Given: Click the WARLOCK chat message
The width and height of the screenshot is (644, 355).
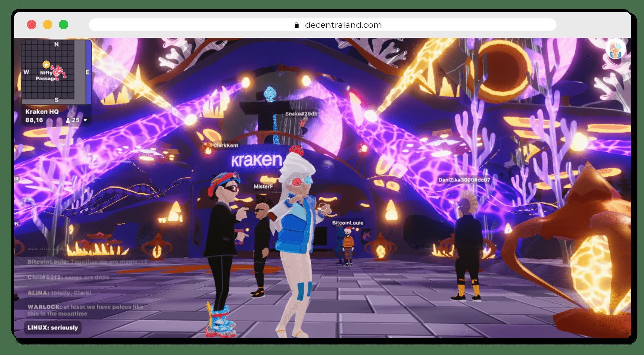Looking at the screenshot, I should pyautogui.click(x=85, y=310).
